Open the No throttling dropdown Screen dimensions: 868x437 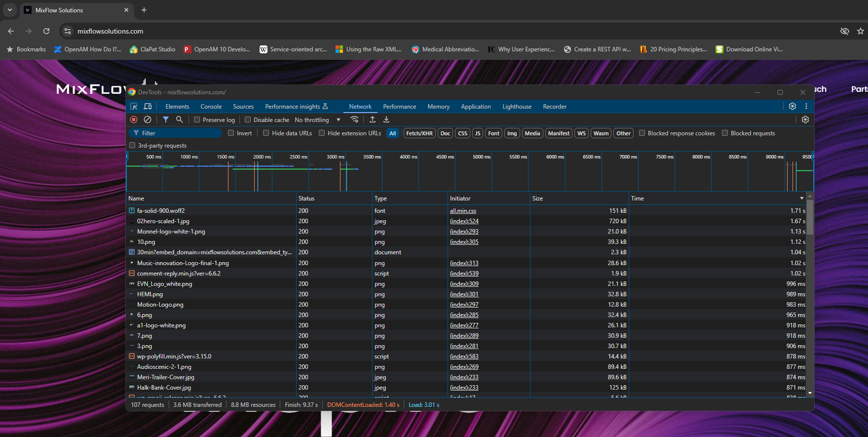317,119
